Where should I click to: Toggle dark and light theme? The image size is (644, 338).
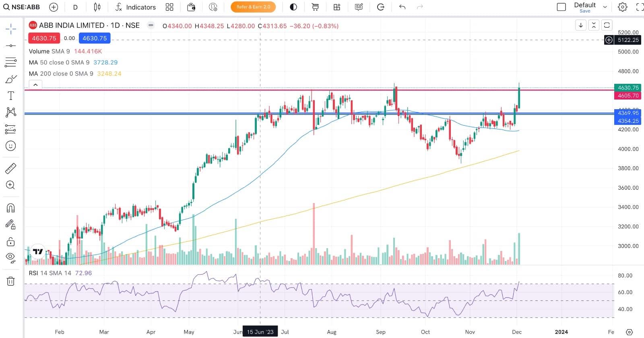coord(293,7)
